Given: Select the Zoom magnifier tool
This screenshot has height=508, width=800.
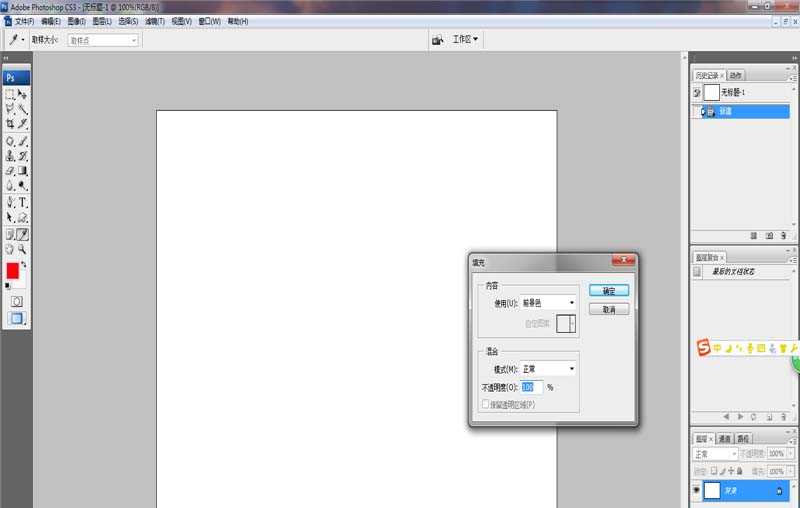Looking at the screenshot, I should coord(23,249).
